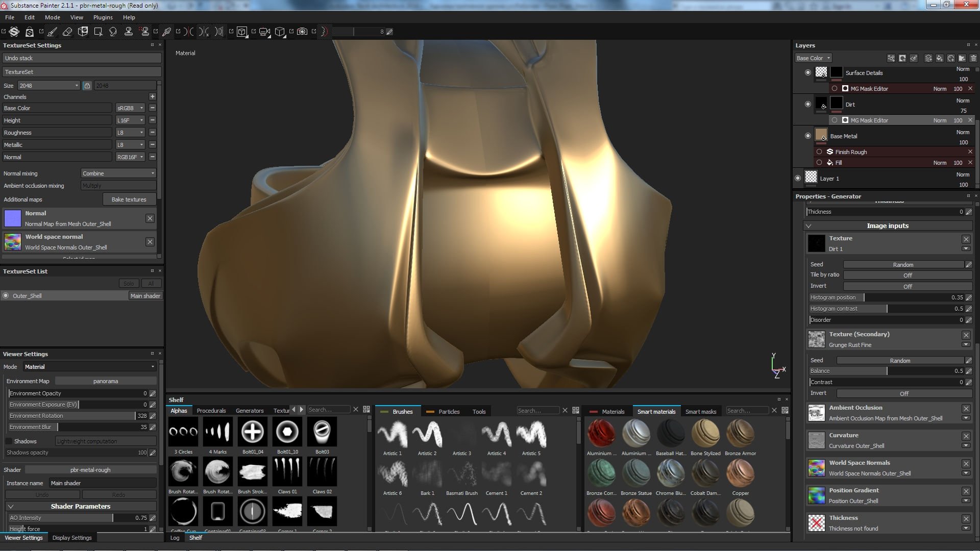Click the pbr-metal-rough shader button

tap(90, 470)
